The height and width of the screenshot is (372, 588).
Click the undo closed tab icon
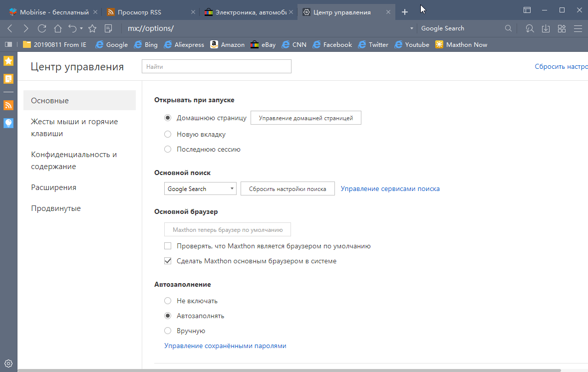(72, 28)
